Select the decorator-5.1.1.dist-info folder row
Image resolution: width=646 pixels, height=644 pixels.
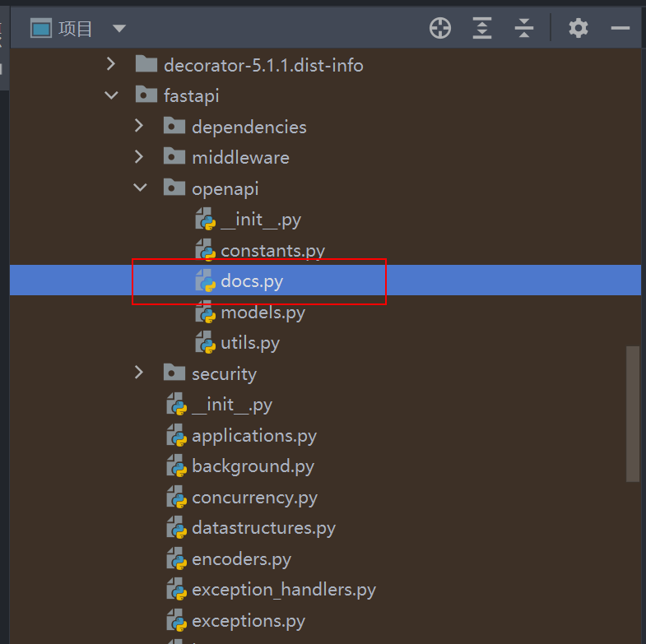pos(326,65)
